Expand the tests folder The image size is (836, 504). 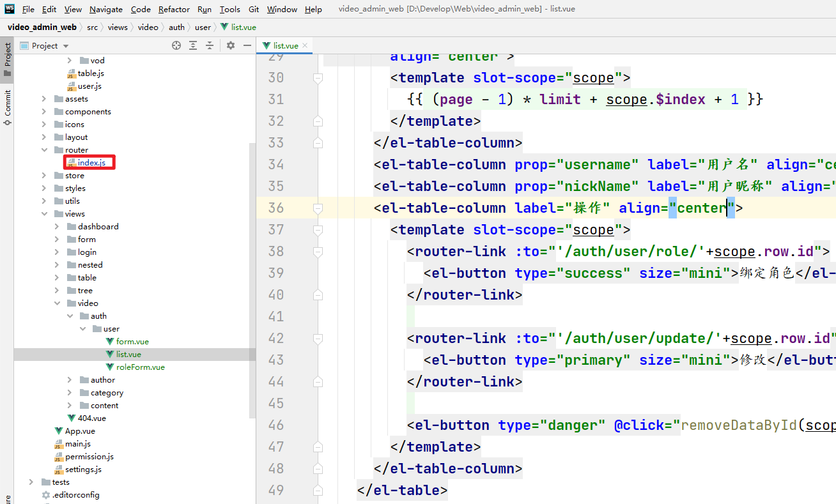pyautogui.click(x=31, y=482)
